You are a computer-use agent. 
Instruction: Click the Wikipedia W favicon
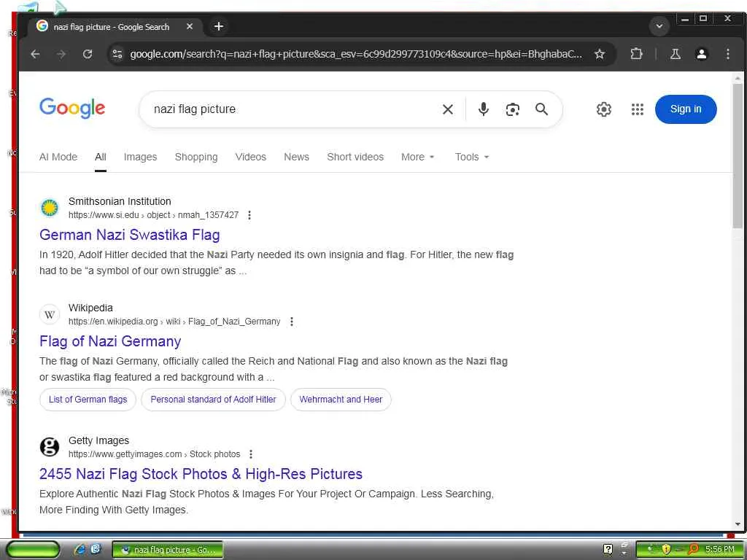coord(50,315)
